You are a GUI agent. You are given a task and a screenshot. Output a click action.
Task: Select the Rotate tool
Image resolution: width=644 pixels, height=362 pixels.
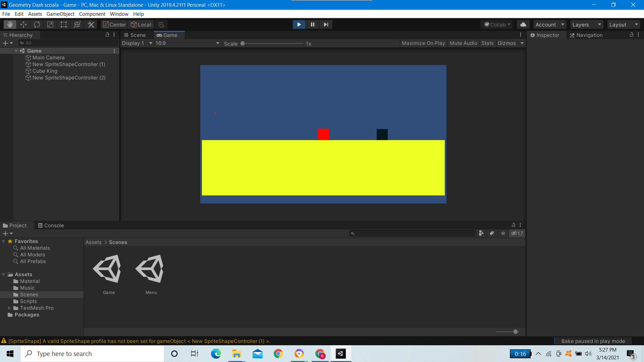pos(37,24)
